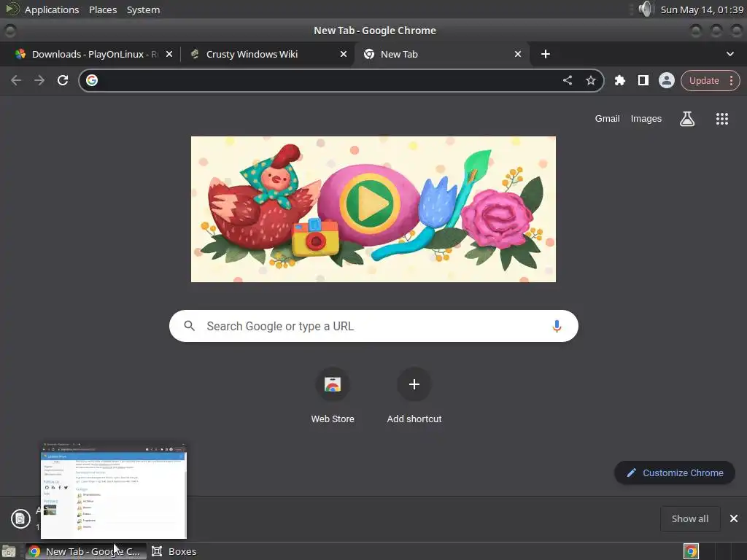
Task: Click the show desktop icon in bottom panel
Action: click(9, 551)
